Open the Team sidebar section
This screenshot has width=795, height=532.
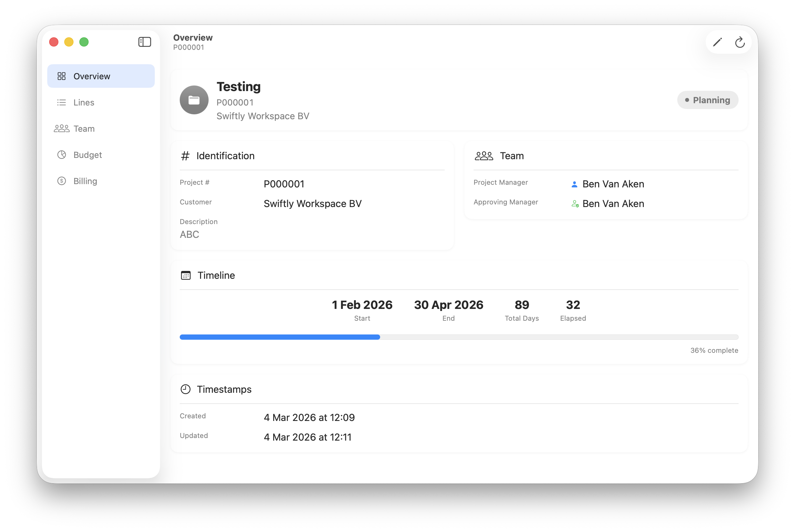pyautogui.click(x=84, y=129)
